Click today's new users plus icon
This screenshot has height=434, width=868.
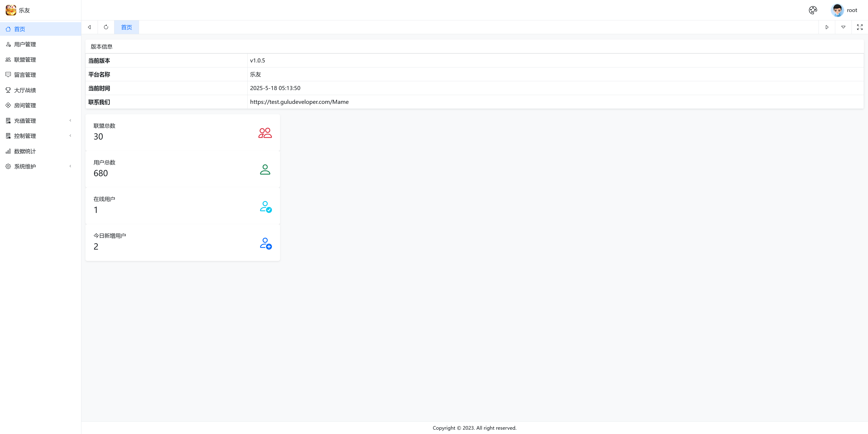(x=266, y=243)
